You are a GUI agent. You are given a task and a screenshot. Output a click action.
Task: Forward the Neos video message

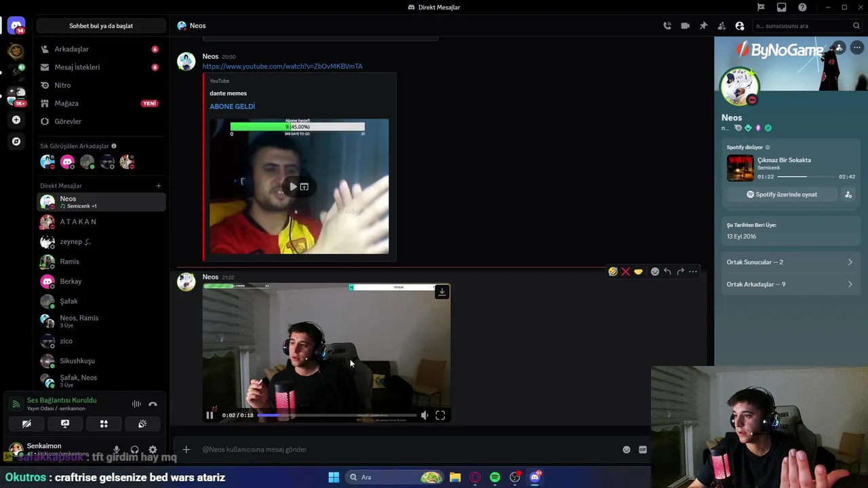pos(680,271)
